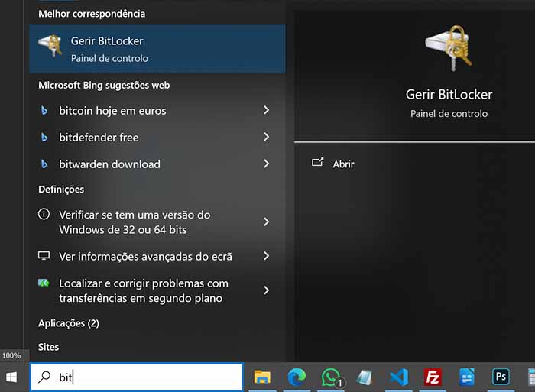
Task: Click 'Microsoft Bing sugestões web' header
Action: click(104, 85)
